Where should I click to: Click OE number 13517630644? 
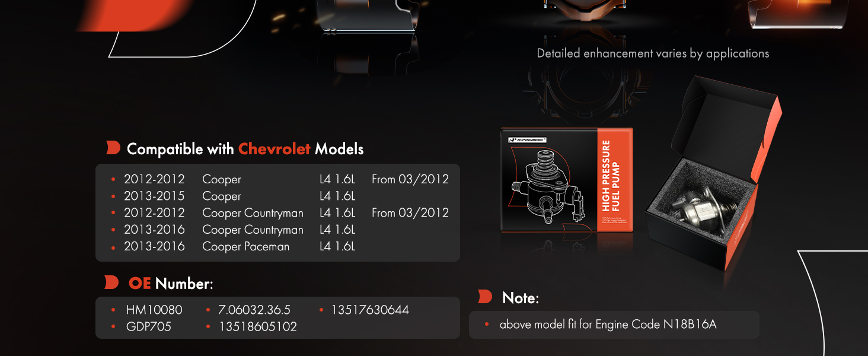tap(370, 310)
